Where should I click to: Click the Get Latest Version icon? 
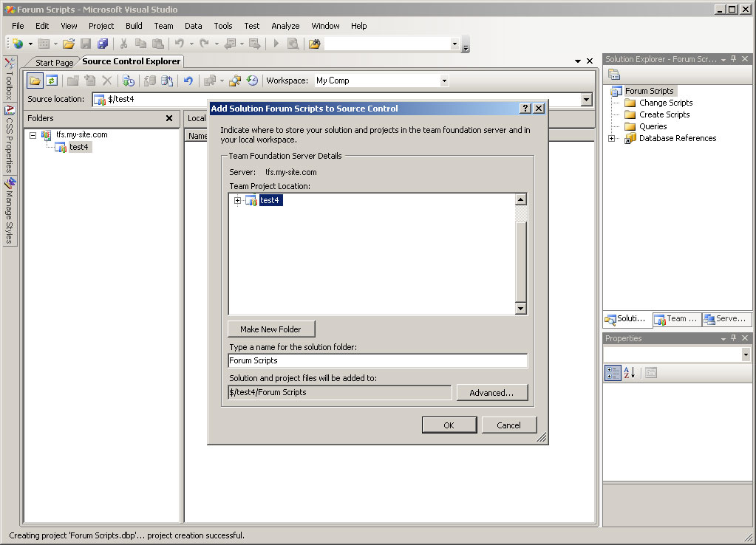coord(129,80)
